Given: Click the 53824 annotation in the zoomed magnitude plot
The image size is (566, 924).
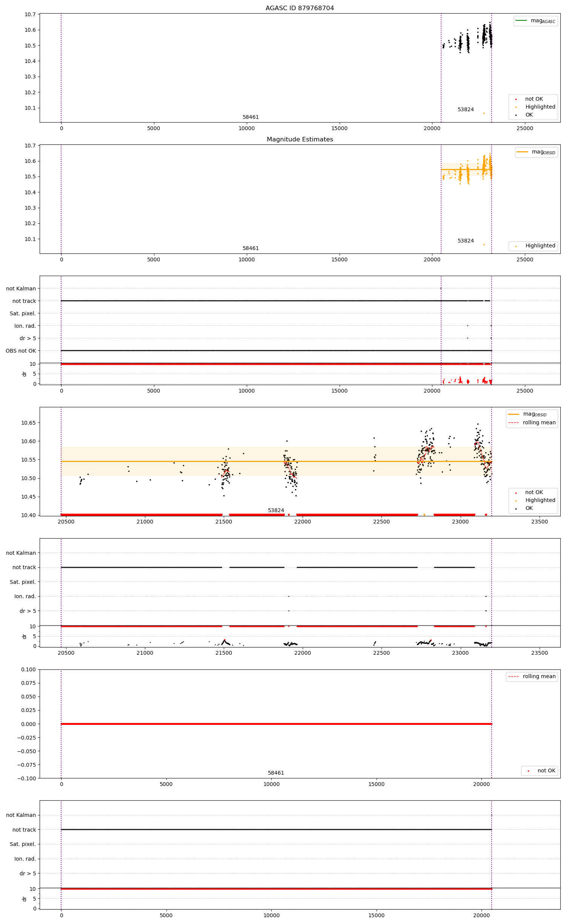Looking at the screenshot, I should tap(276, 510).
